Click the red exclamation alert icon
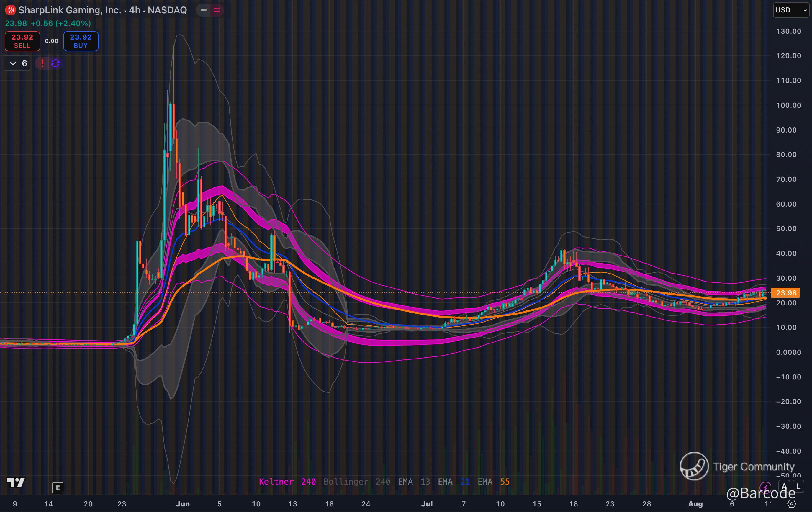The height and width of the screenshot is (512, 812). (42, 63)
